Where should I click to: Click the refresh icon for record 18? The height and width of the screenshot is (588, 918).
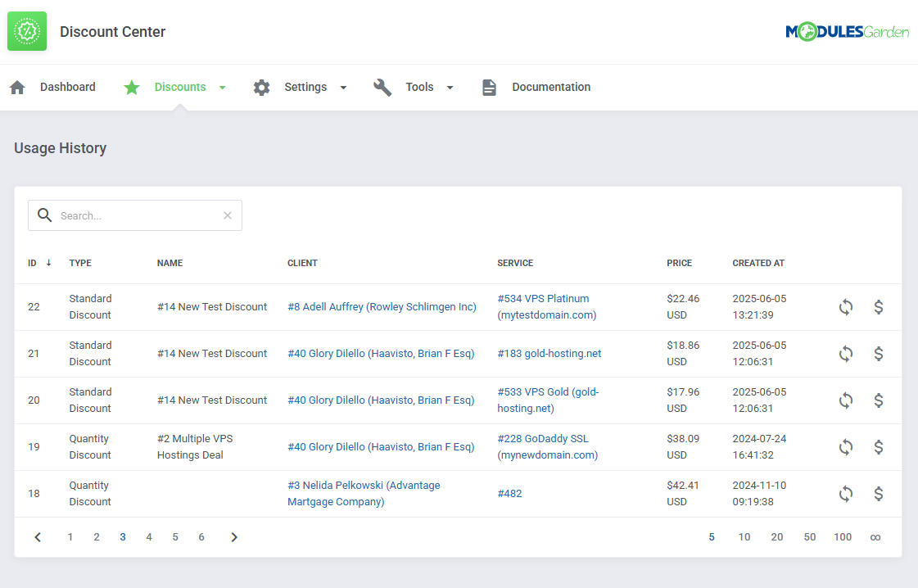coord(845,494)
